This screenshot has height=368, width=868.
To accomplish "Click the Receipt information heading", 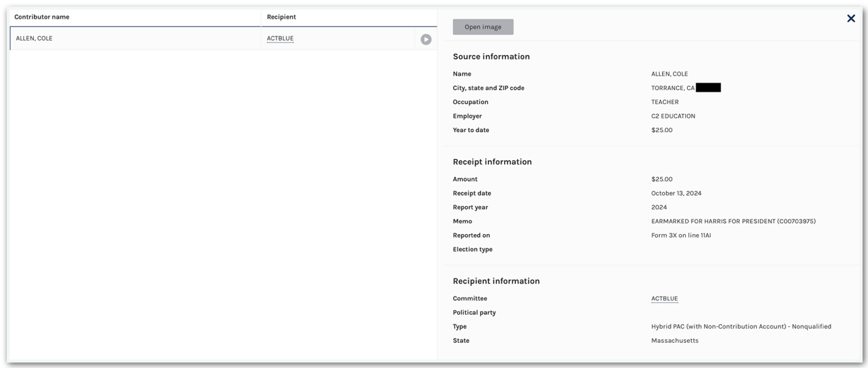I will [492, 162].
